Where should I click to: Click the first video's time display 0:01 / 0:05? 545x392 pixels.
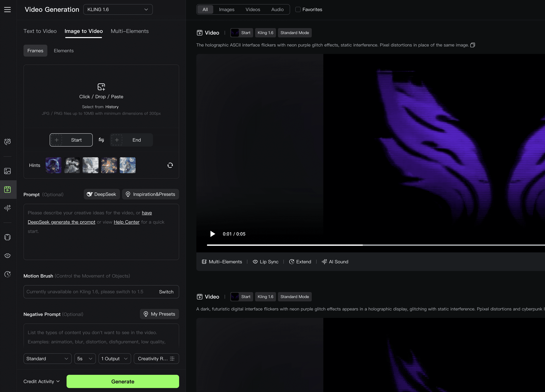(x=234, y=234)
